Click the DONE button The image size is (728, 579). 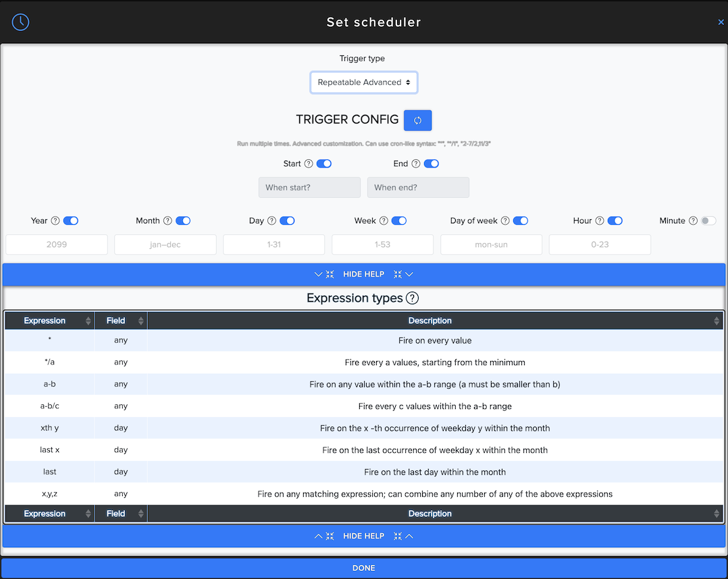(364, 568)
